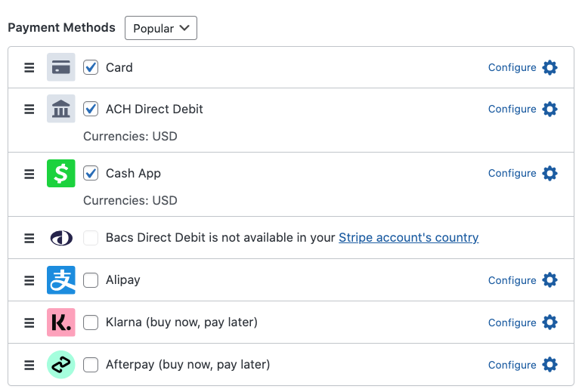The height and width of the screenshot is (392, 582).
Task: Tick the Klarna buy now, pay later checkbox
Action: [91, 323]
